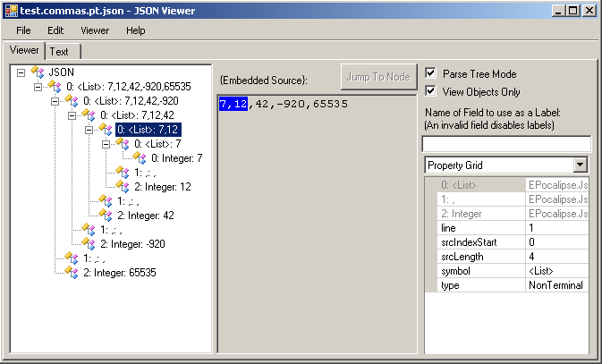Click the NonTerminal value cell

coord(556,285)
